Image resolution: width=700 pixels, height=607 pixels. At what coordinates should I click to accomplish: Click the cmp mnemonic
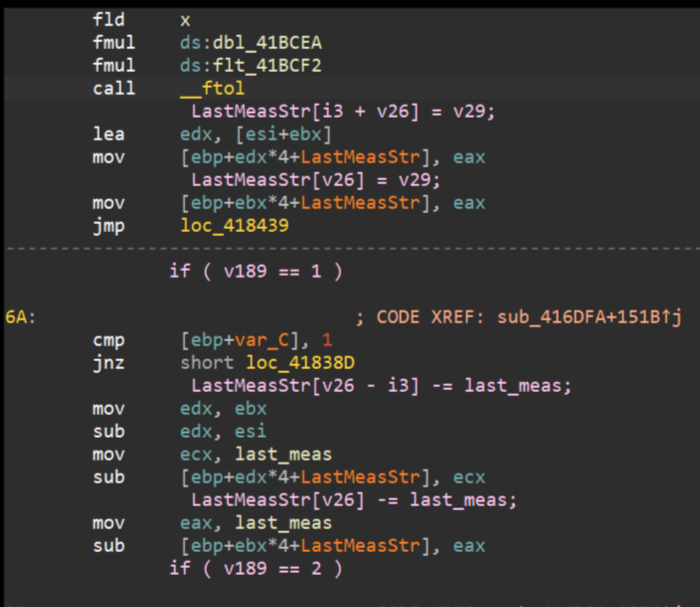coord(109,341)
